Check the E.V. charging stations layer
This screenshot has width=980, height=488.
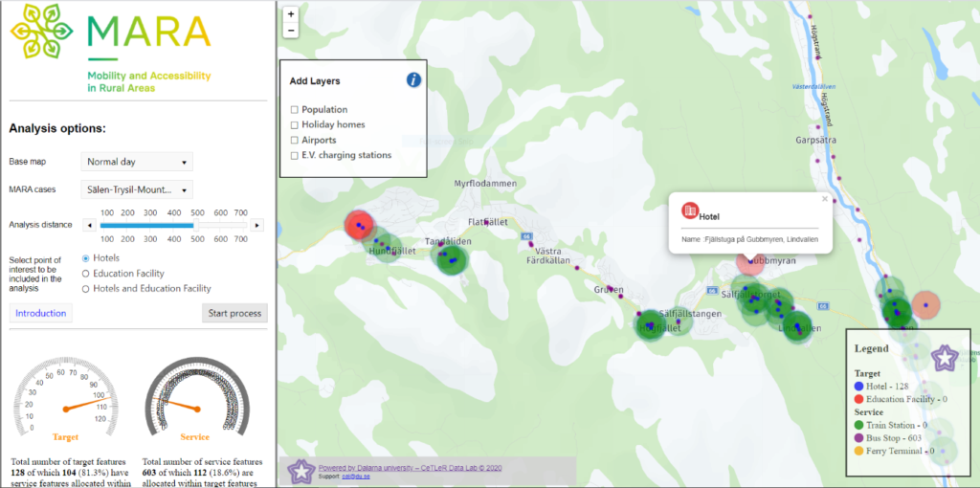295,155
